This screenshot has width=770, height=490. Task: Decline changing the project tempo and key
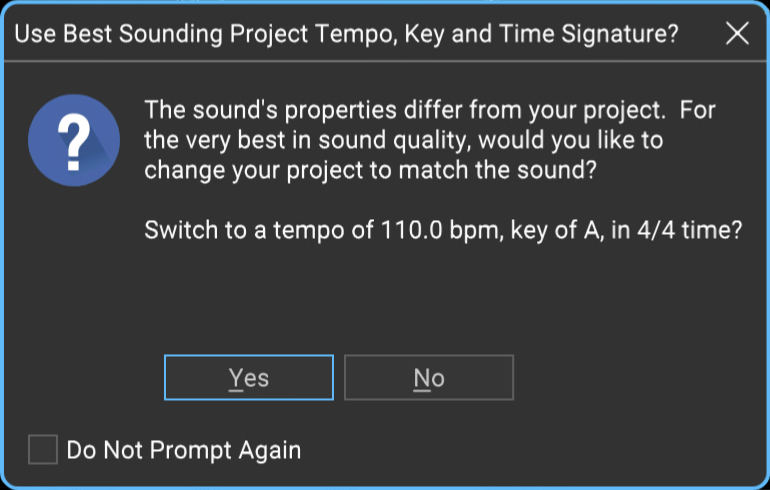tap(429, 377)
